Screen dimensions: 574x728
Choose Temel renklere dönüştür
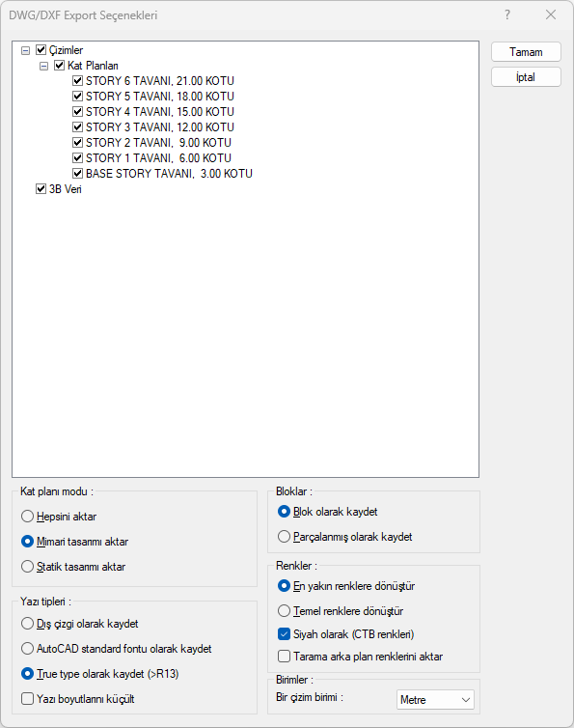(x=284, y=611)
